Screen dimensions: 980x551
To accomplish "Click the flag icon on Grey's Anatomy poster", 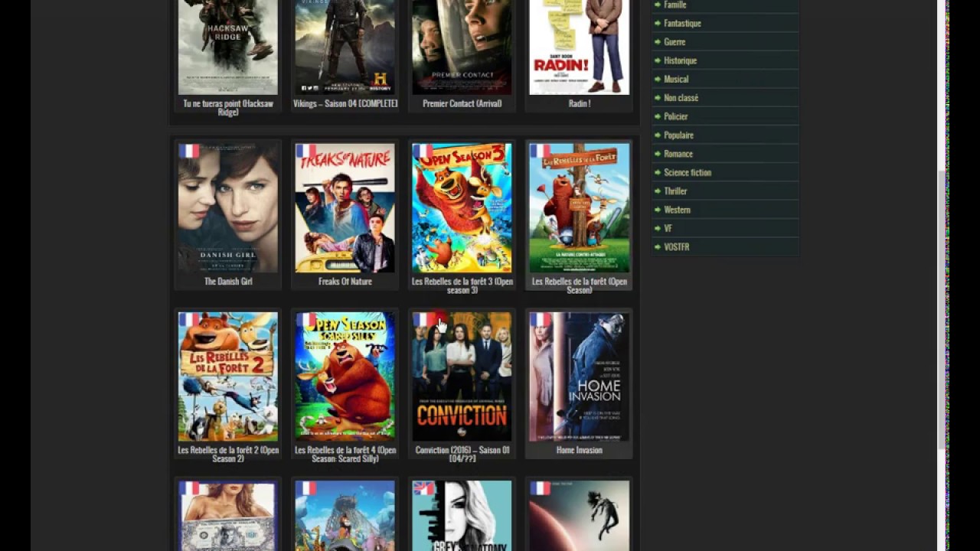I will (x=423, y=487).
